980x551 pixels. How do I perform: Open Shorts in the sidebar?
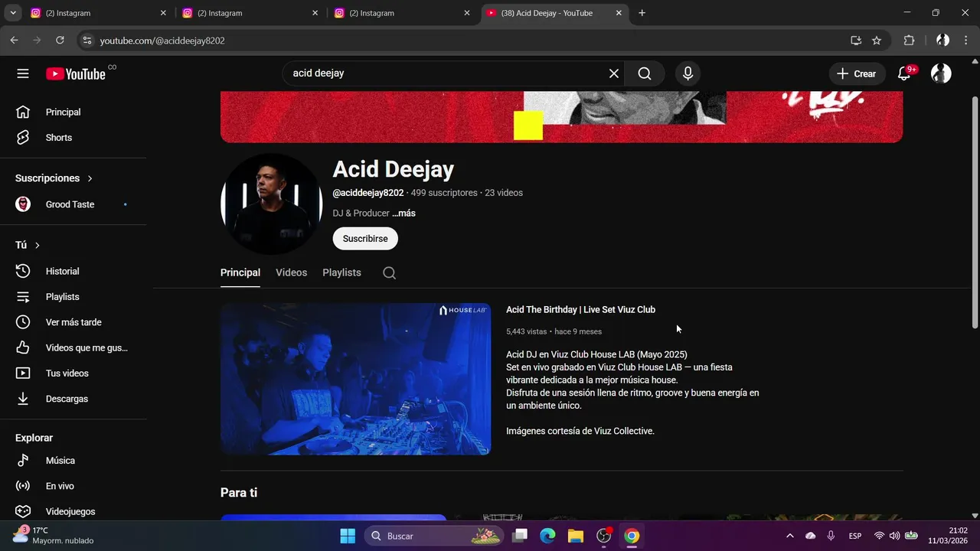pyautogui.click(x=73, y=138)
